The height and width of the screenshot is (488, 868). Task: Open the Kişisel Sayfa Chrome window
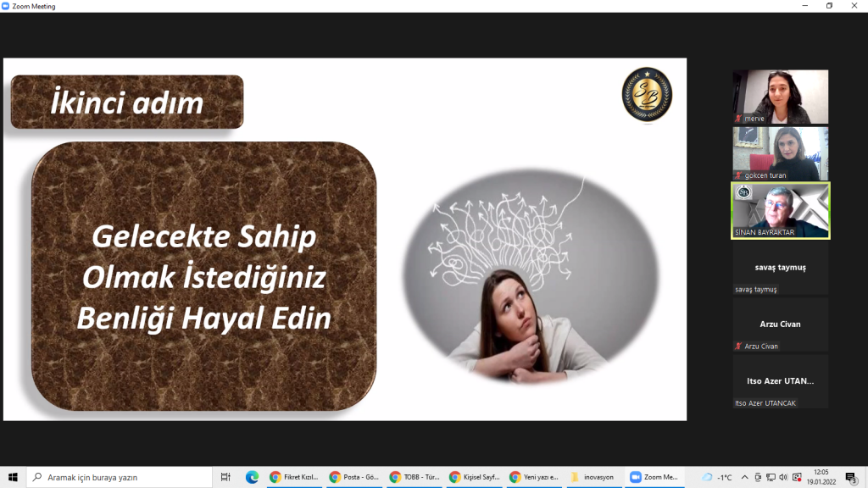(475, 477)
